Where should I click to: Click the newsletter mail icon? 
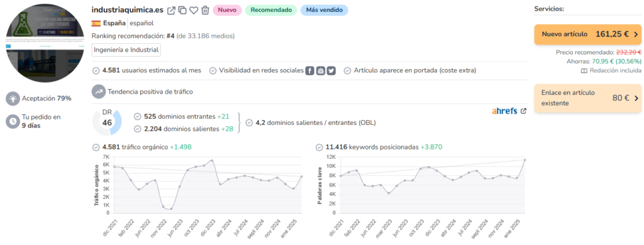point(321,70)
